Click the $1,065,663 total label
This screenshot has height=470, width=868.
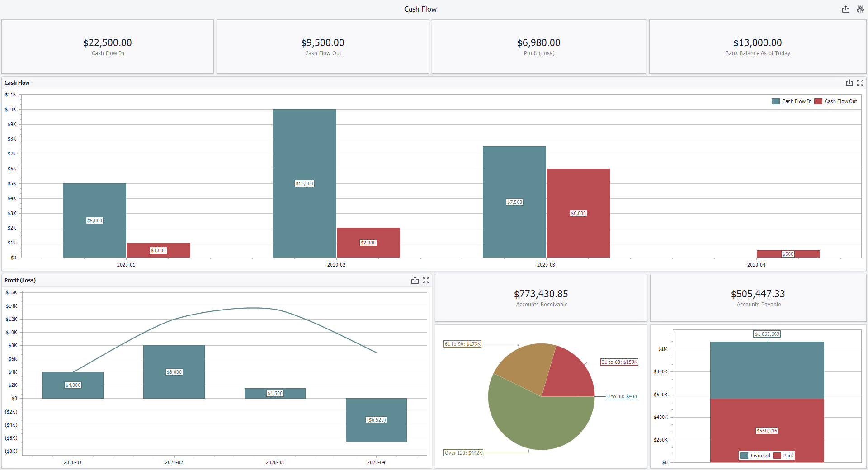pos(767,334)
